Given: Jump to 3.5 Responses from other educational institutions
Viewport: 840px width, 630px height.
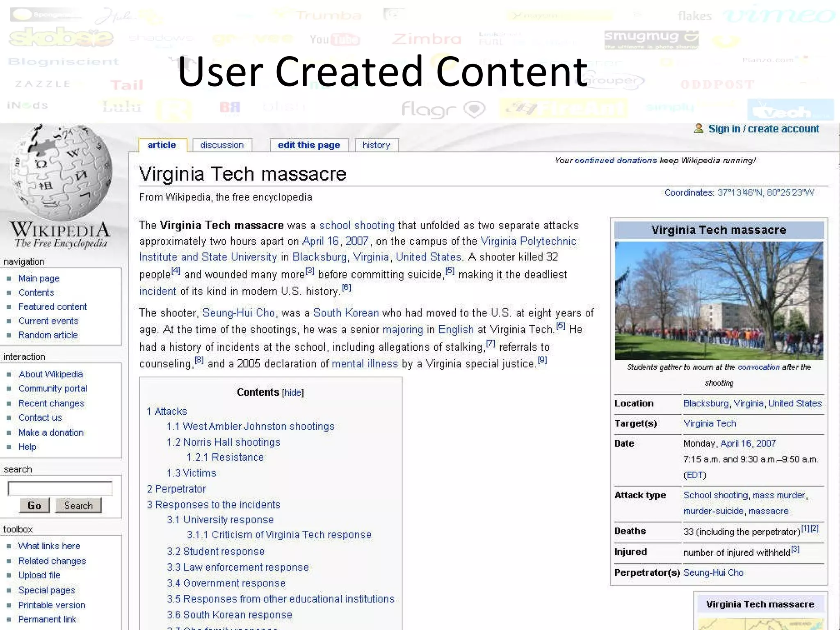Looking at the screenshot, I should pos(281,599).
